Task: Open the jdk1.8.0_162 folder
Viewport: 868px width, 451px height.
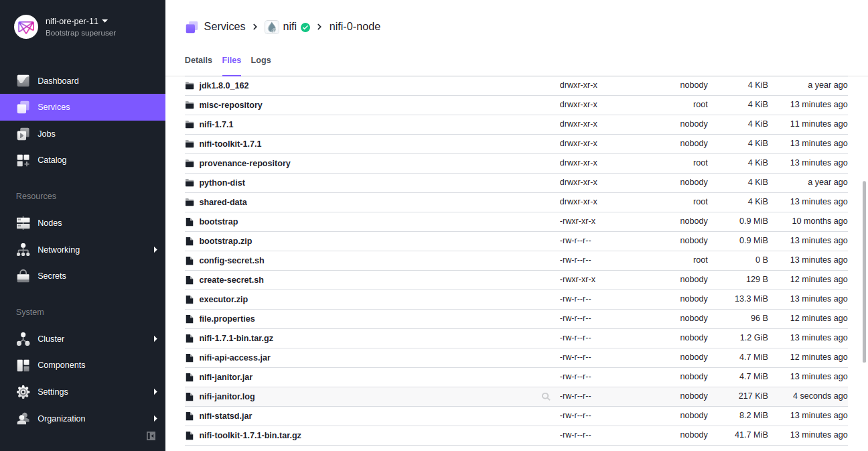Action: [x=224, y=86]
